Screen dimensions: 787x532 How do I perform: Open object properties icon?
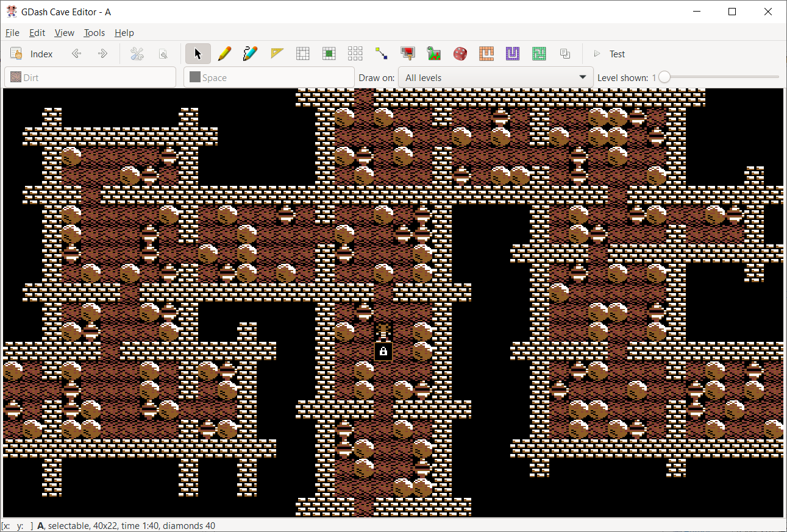click(x=163, y=54)
